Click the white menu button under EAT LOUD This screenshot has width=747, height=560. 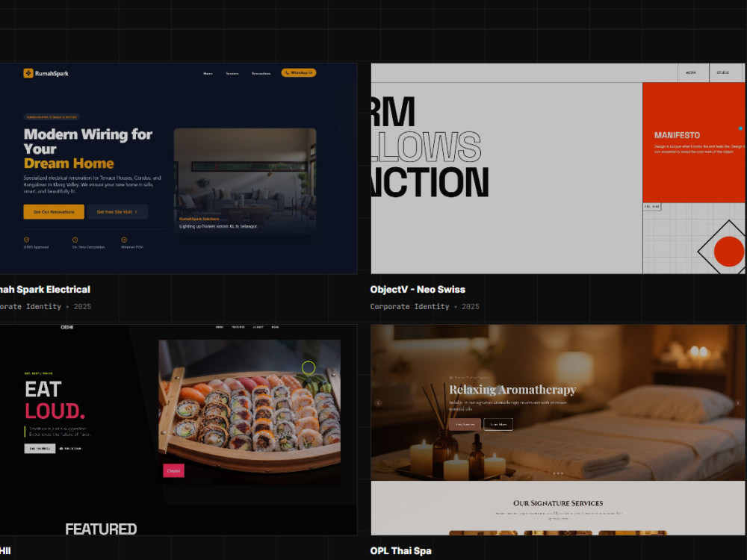[40, 449]
